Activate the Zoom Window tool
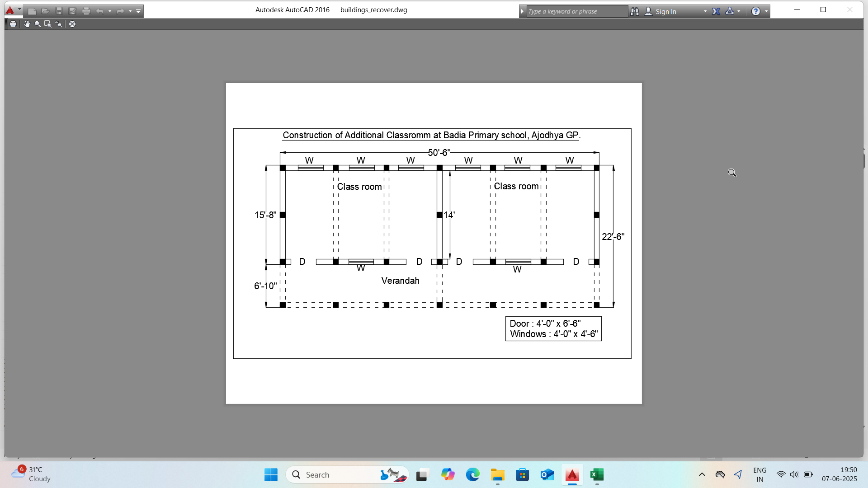This screenshot has width=868, height=488. (x=48, y=24)
